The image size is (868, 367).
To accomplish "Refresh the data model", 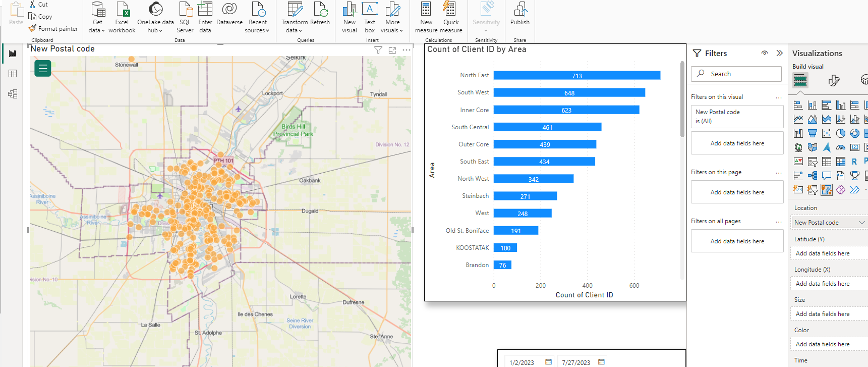I will (320, 14).
